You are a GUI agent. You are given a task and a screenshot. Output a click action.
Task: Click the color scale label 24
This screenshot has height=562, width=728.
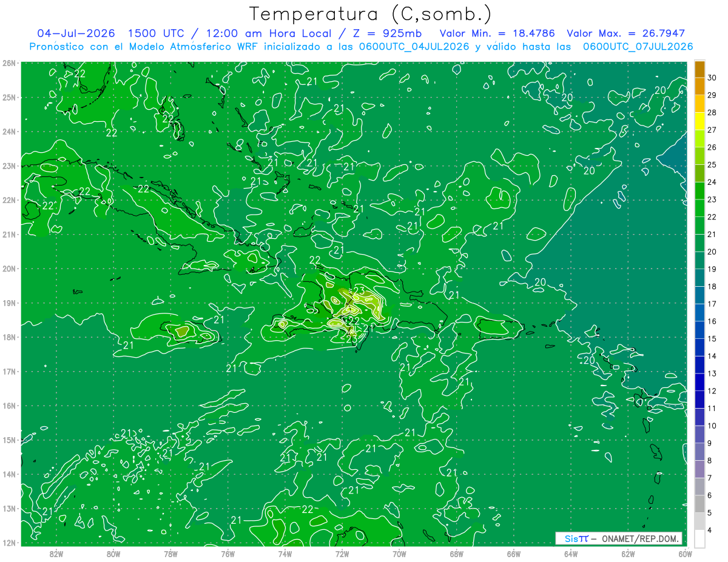712,182
